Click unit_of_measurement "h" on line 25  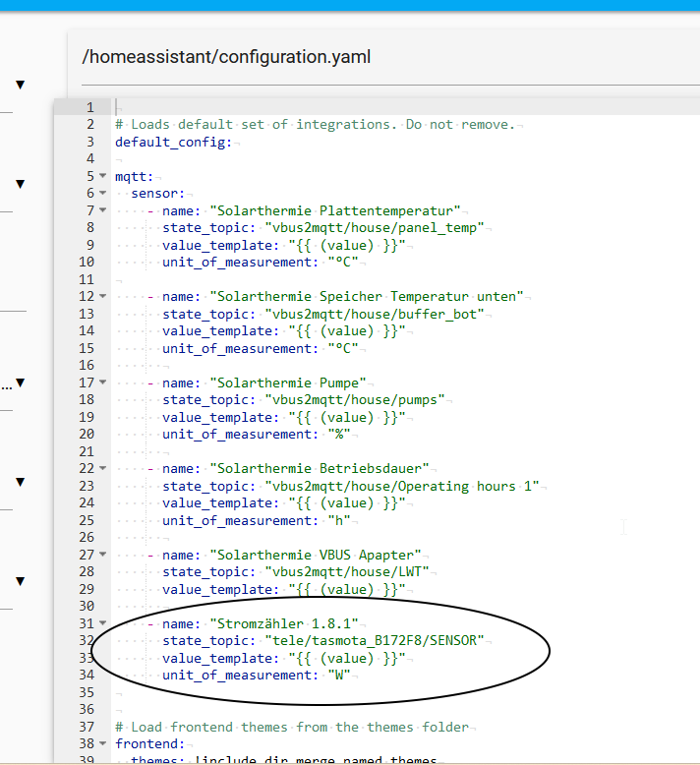point(256,520)
